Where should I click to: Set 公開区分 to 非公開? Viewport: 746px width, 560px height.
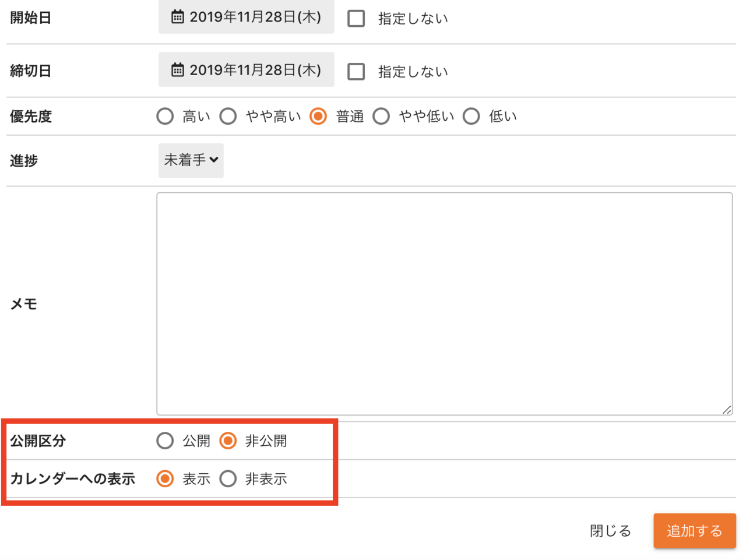[228, 441]
